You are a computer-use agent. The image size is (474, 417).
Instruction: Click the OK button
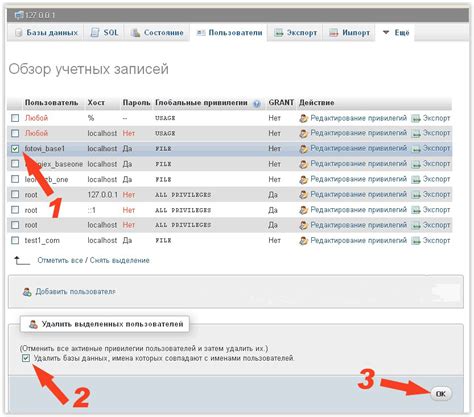tap(441, 394)
